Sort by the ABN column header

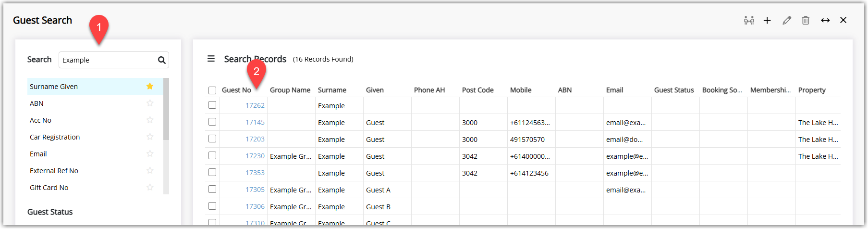tap(565, 90)
